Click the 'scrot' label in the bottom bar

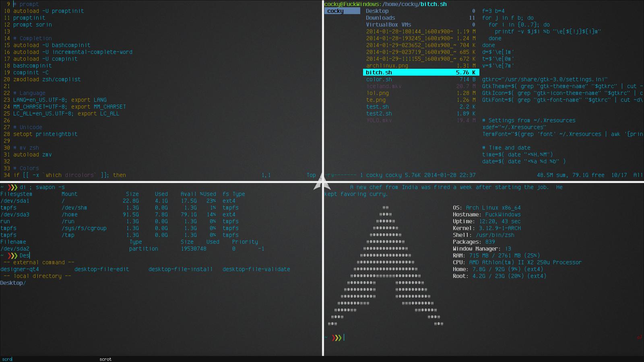[105, 359]
